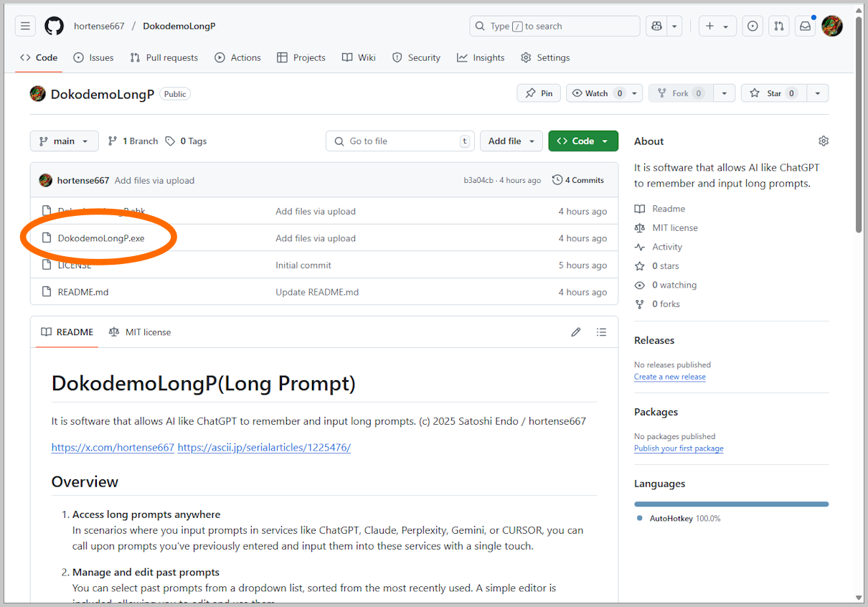Click the search magnifier icon in header
Image resolution: width=868 pixels, height=607 pixels.
click(x=480, y=27)
